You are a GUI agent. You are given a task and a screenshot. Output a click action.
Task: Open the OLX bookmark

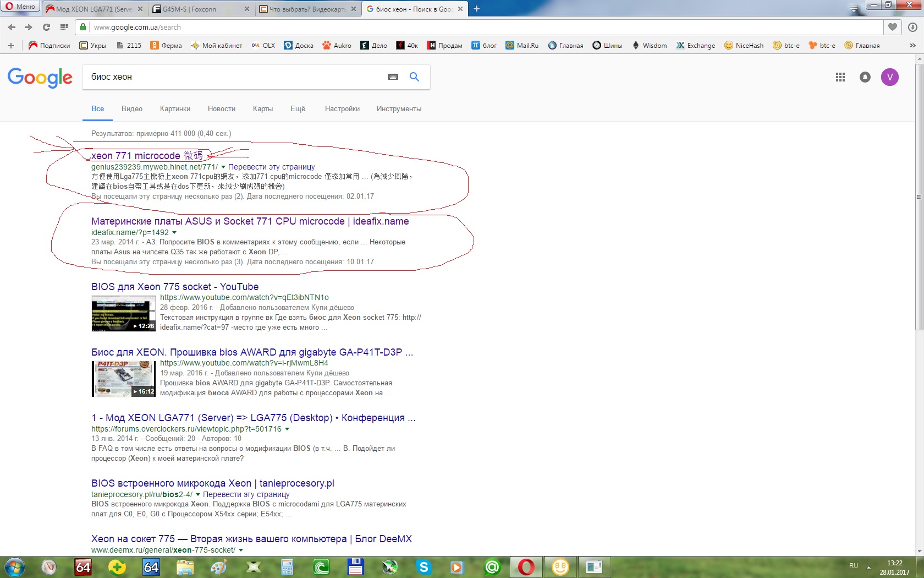263,46
